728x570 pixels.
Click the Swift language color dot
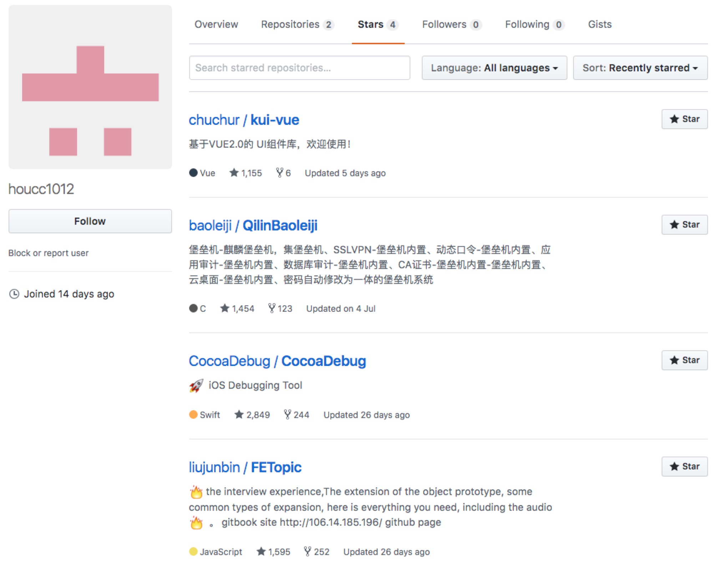click(x=193, y=414)
